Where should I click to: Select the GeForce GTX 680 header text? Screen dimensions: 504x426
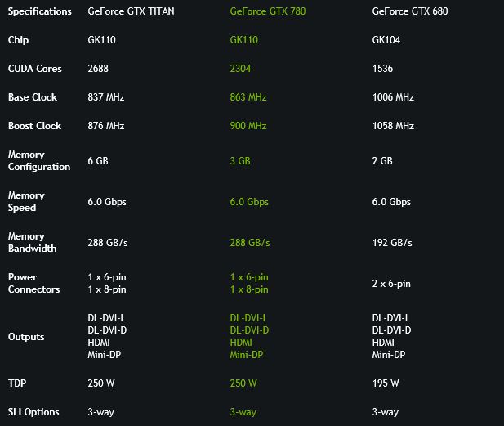coord(410,11)
